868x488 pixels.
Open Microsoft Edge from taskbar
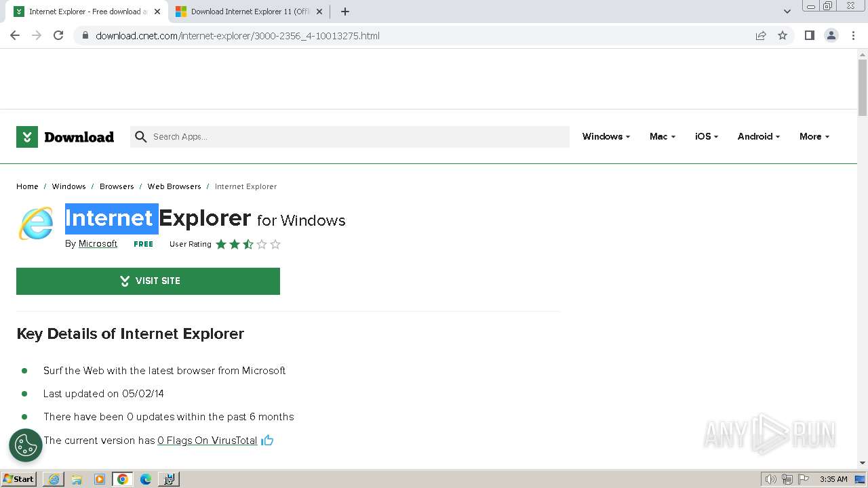146,479
